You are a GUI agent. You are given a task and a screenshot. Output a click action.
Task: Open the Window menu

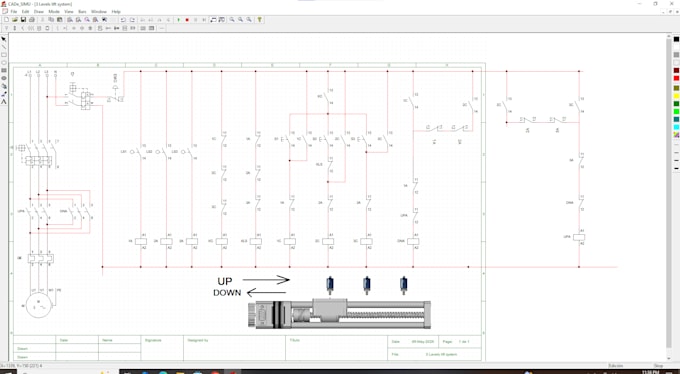pyautogui.click(x=98, y=12)
